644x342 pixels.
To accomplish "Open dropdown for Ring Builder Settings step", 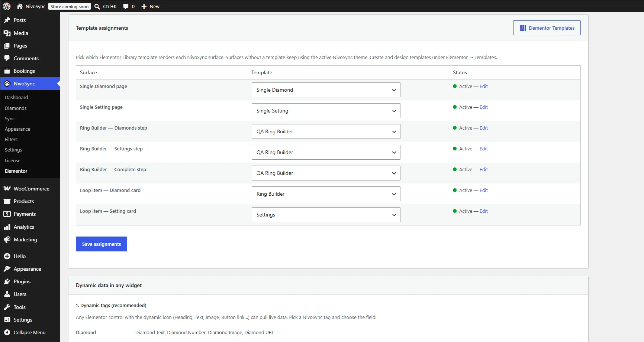I will click(326, 152).
